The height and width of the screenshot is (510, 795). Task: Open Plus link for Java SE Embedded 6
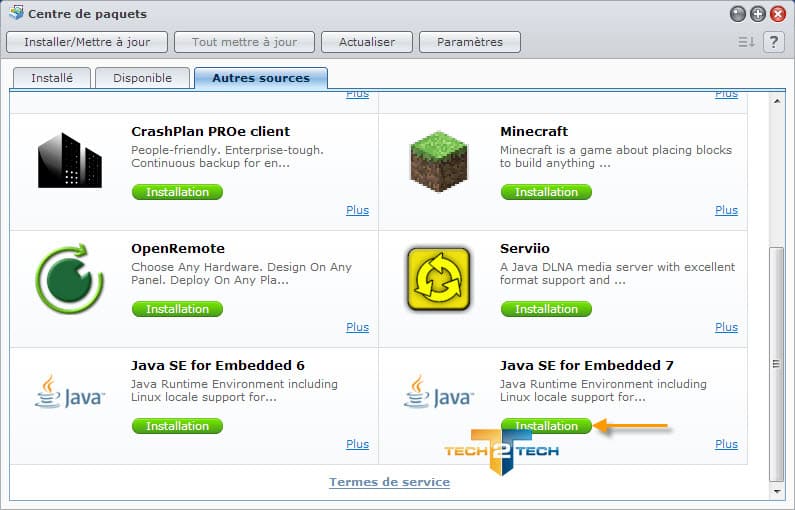(357, 445)
